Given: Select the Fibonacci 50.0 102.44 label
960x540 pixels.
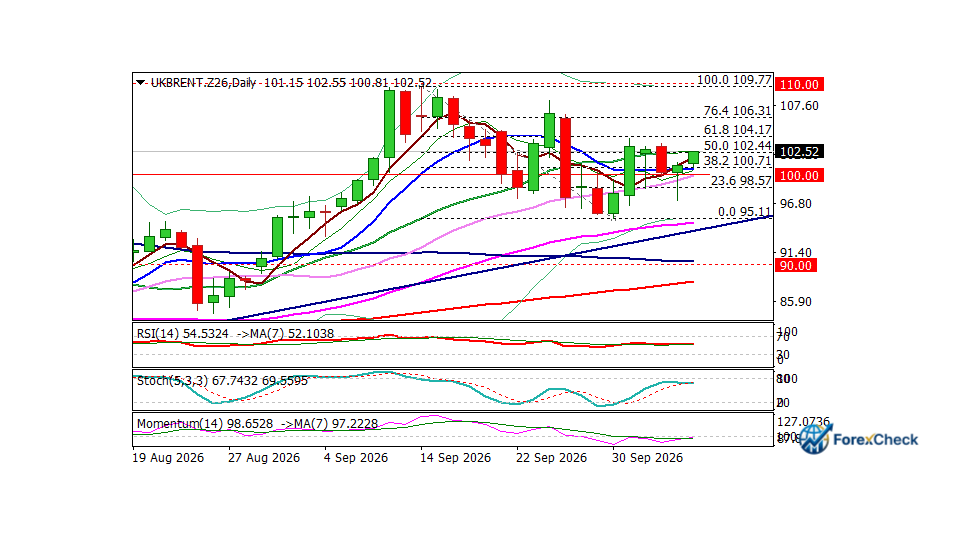Looking at the screenshot, I should pyautogui.click(x=737, y=146).
